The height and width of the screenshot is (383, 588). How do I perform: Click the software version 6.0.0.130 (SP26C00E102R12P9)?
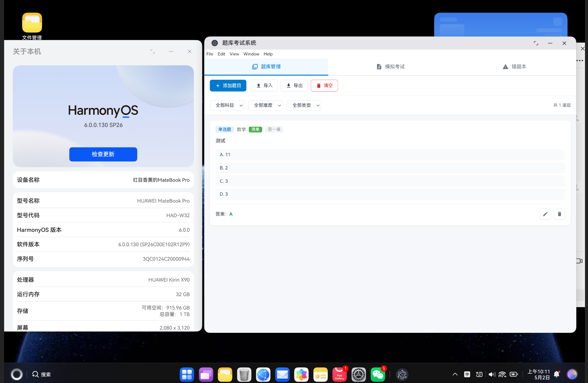154,244
